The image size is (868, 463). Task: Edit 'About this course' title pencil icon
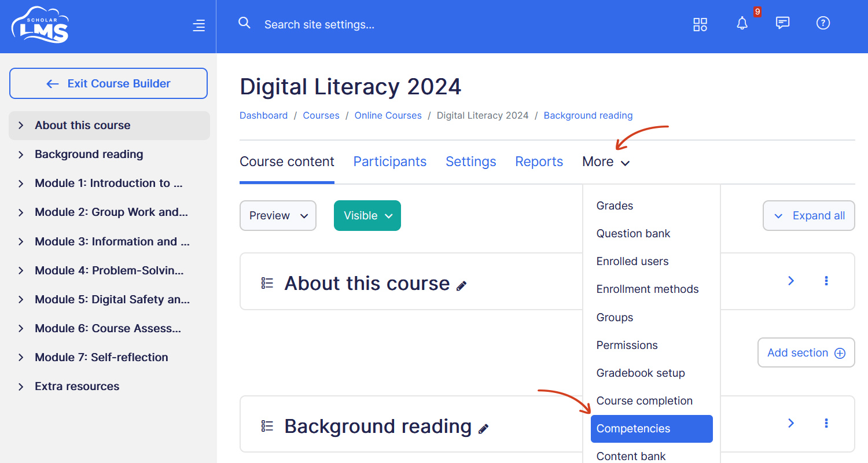tap(461, 286)
